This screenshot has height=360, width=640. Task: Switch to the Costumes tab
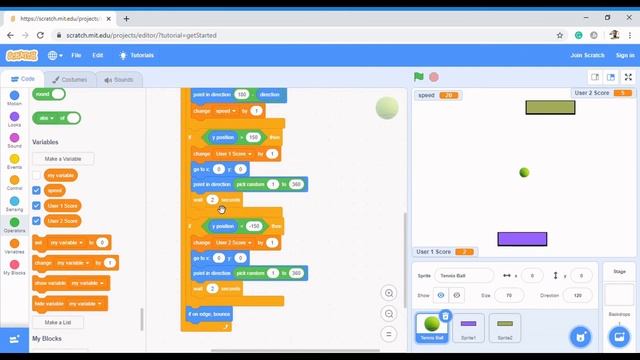coord(70,80)
